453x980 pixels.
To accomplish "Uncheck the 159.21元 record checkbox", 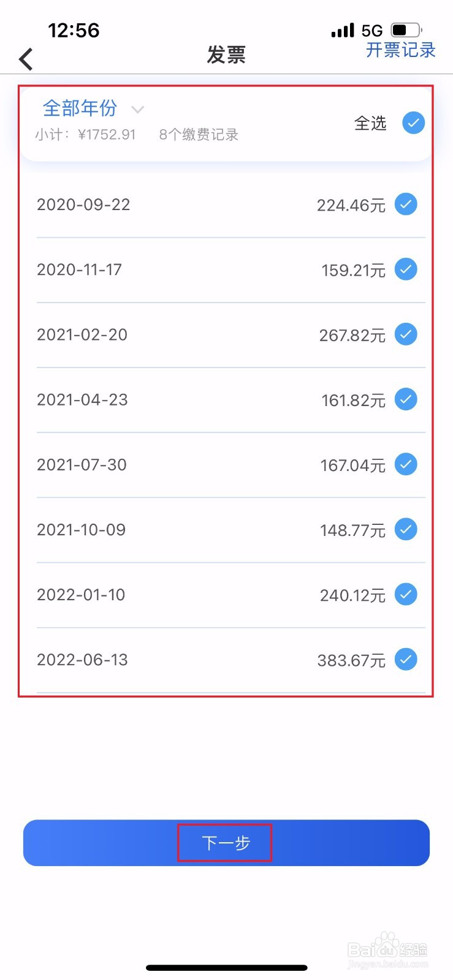I will coord(406,269).
